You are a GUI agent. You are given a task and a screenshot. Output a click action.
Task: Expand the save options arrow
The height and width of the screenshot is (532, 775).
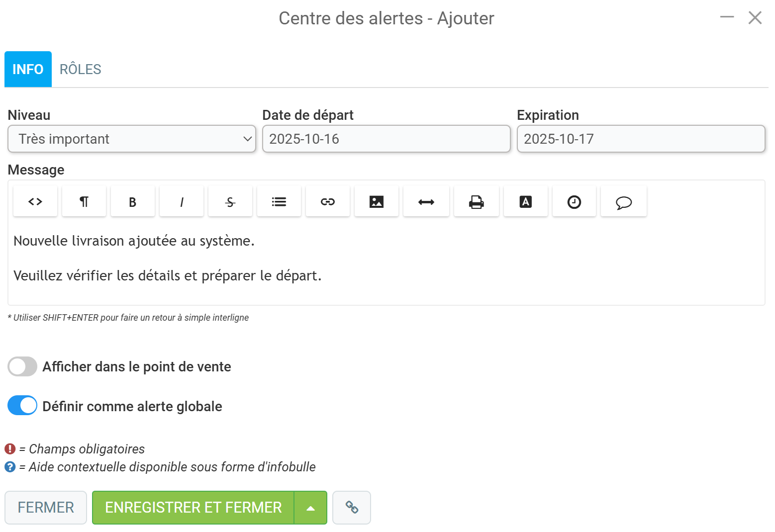click(x=310, y=508)
